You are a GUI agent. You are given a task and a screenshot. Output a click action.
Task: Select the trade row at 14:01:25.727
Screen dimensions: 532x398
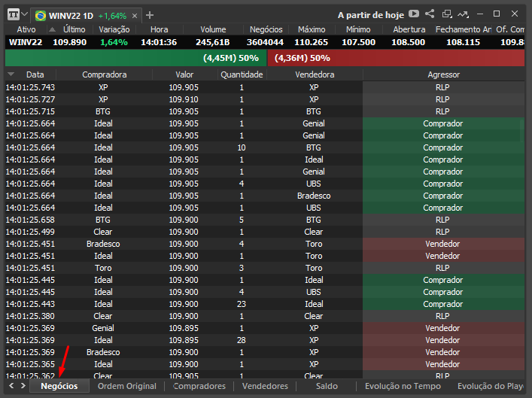click(265, 99)
